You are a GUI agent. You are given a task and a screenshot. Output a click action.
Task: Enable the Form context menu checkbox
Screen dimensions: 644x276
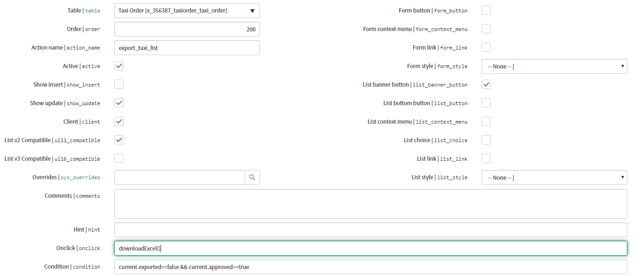[486, 29]
